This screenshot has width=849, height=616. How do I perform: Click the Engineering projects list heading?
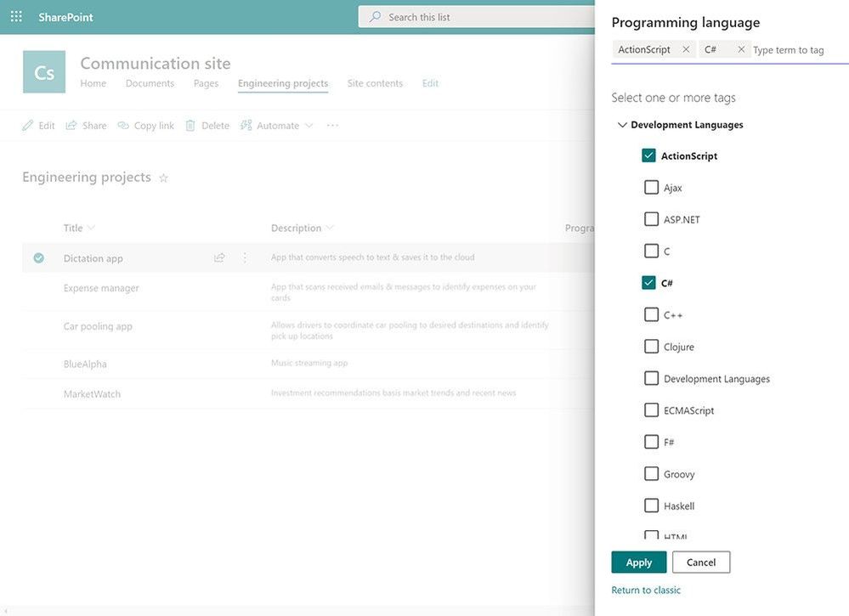click(87, 177)
